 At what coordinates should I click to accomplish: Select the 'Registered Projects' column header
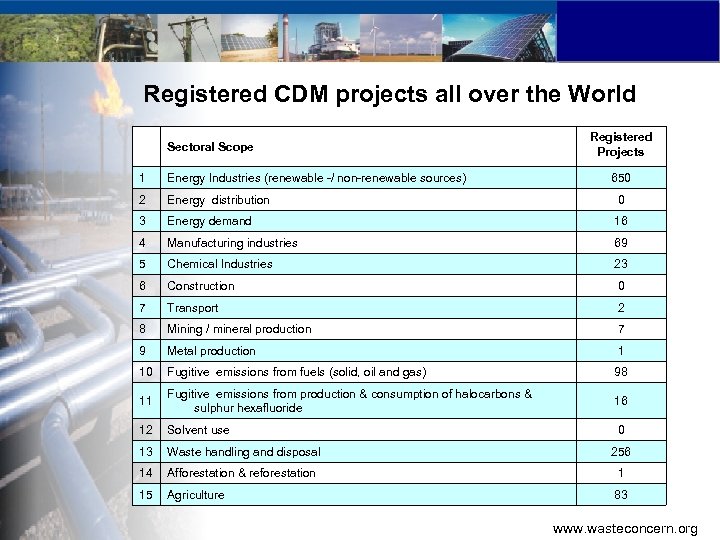click(x=621, y=145)
